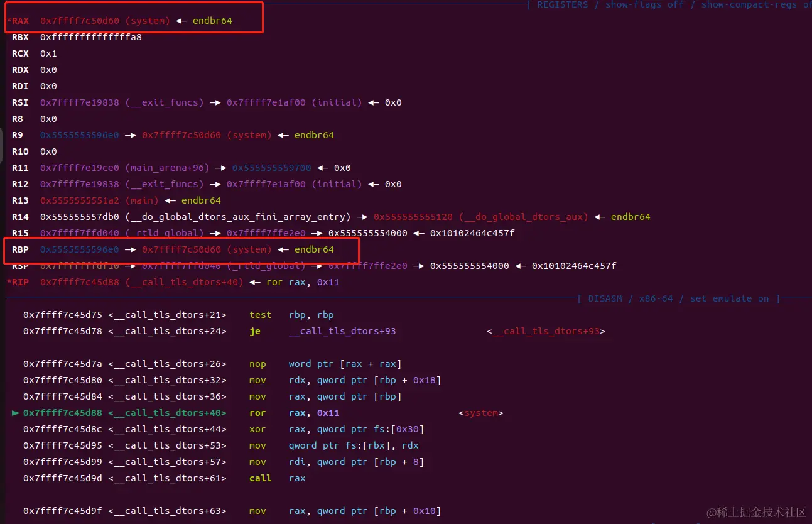This screenshot has height=524, width=812.
Task: Click 'ror rax, 0x11' in the RIP row
Action: [x=303, y=282]
